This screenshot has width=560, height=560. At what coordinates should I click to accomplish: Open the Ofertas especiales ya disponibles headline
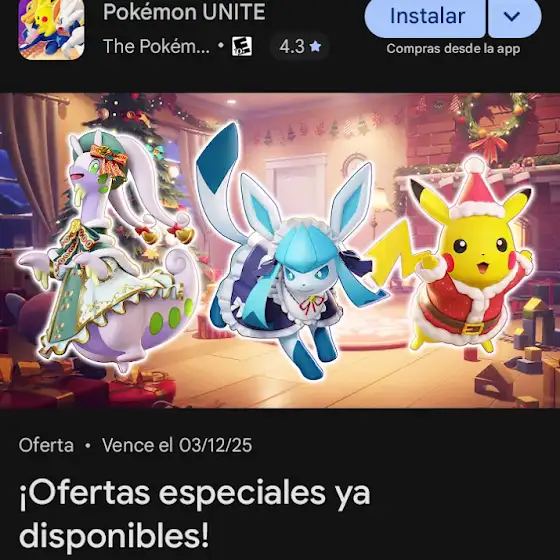(x=195, y=514)
